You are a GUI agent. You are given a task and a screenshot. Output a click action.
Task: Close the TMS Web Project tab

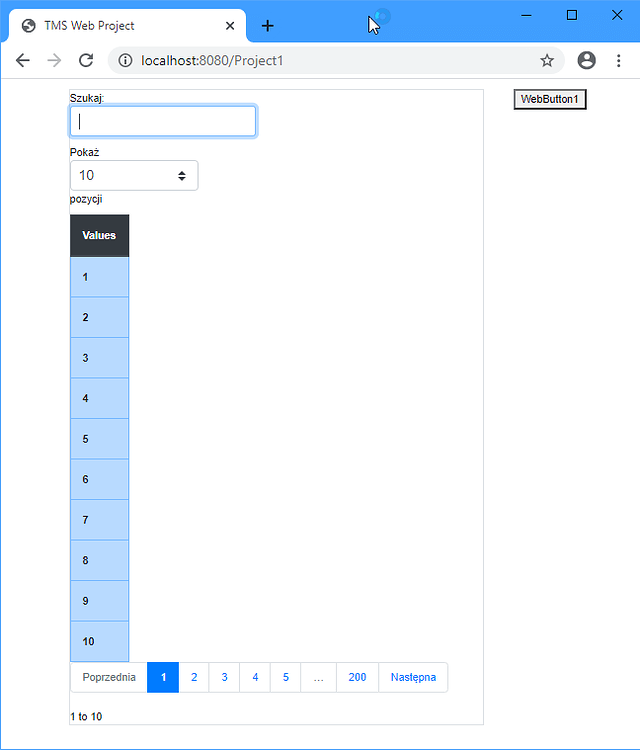230,26
